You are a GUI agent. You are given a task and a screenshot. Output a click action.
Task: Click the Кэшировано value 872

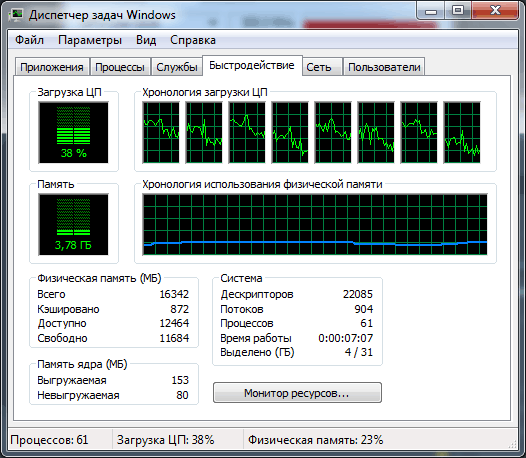point(179,309)
